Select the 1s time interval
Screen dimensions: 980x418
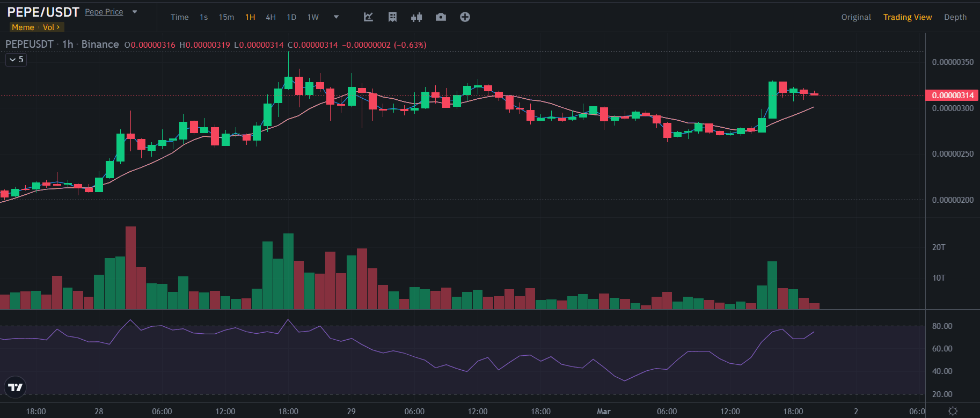click(x=203, y=17)
